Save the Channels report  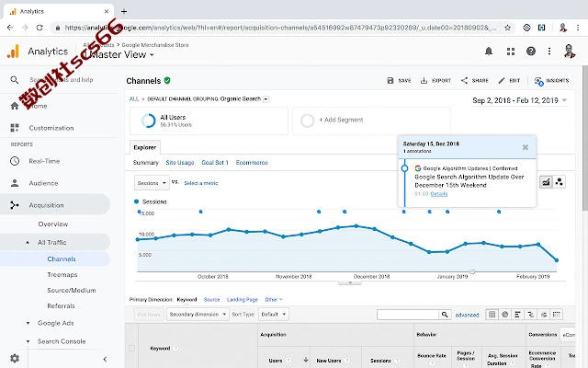click(399, 80)
